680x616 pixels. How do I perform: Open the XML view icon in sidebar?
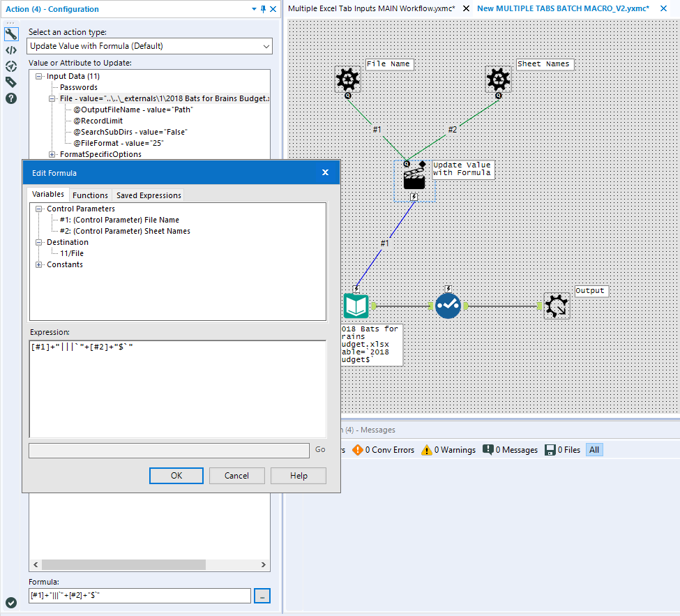coord(11,50)
